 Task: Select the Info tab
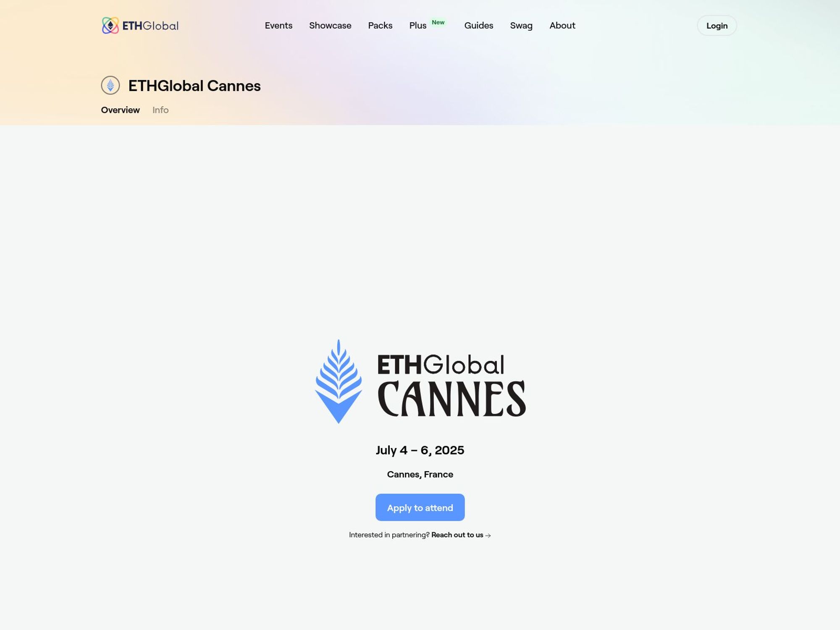click(x=160, y=110)
